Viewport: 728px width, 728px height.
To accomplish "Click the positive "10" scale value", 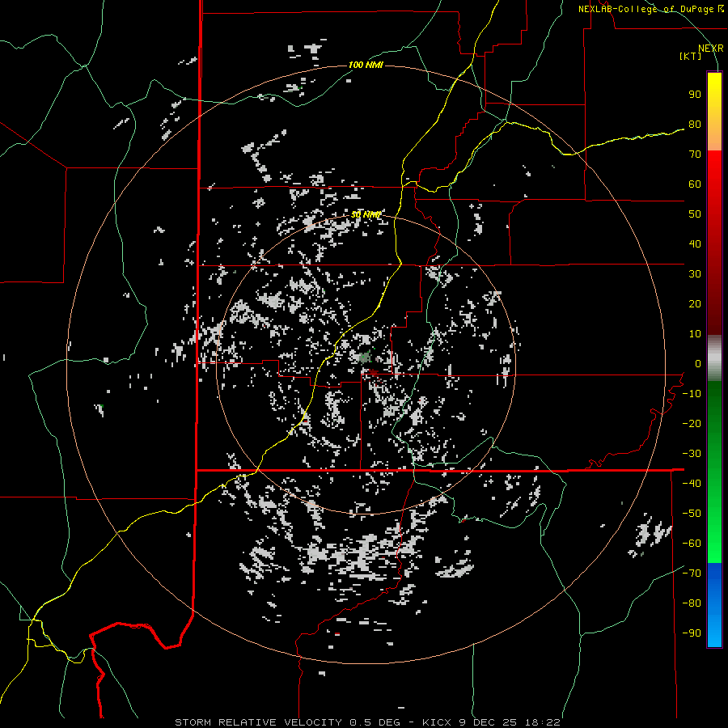I will click(x=695, y=334).
